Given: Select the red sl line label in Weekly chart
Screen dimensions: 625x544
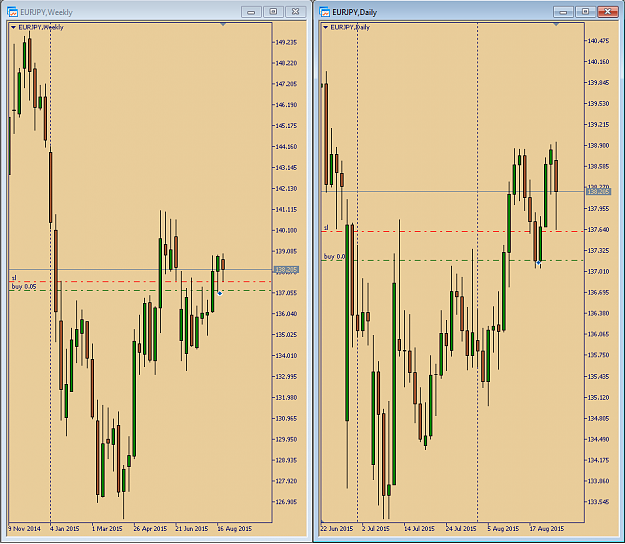Looking at the screenshot, I should (x=14, y=278).
